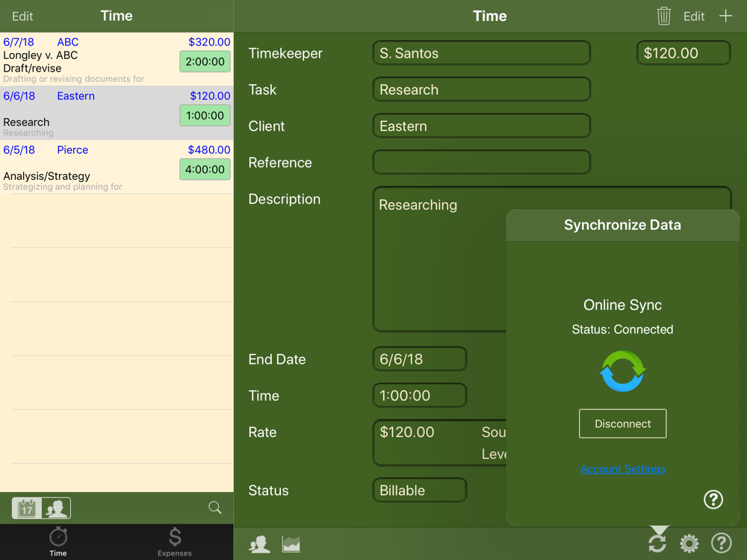Open the Time tab
The width and height of the screenshot is (747, 560).
pyautogui.click(x=58, y=542)
